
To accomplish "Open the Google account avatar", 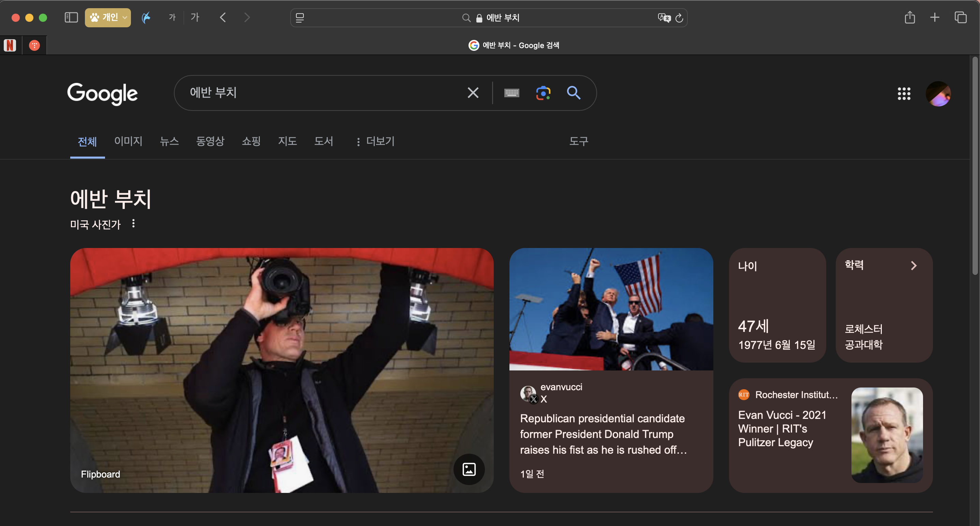I will pos(938,93).
